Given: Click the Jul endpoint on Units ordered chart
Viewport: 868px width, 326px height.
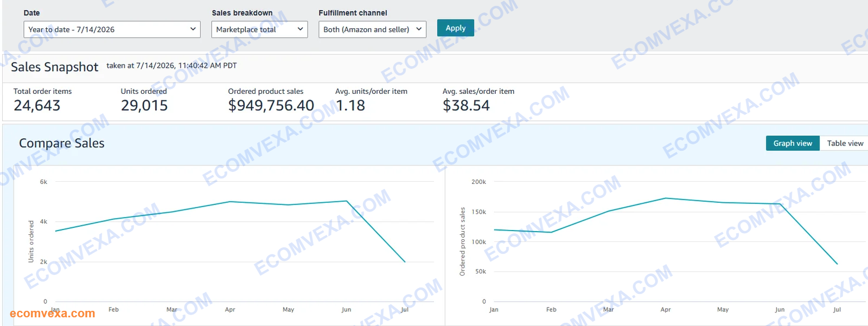Looking at the screenshot, I should (405, 262).
